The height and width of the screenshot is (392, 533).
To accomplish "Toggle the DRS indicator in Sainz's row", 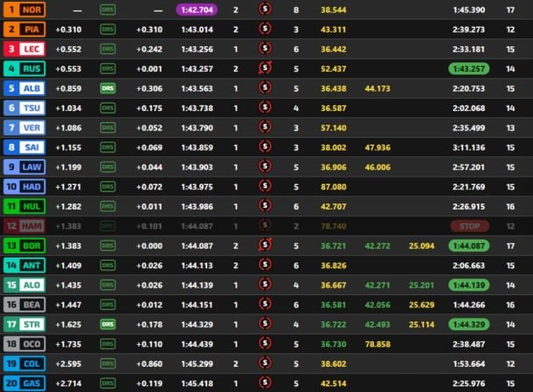I will (x=107, y=148).
